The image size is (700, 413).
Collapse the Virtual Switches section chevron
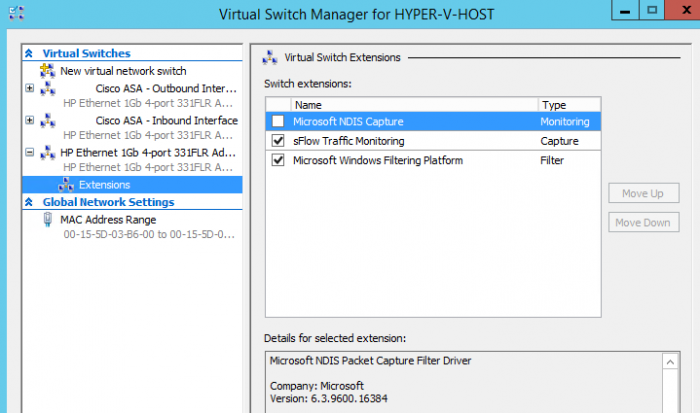pyautogui.click(x=29, y=53)
